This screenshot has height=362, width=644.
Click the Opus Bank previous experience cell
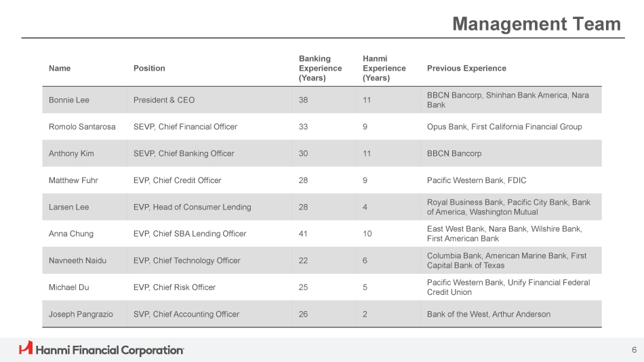[x=504, y=127]
